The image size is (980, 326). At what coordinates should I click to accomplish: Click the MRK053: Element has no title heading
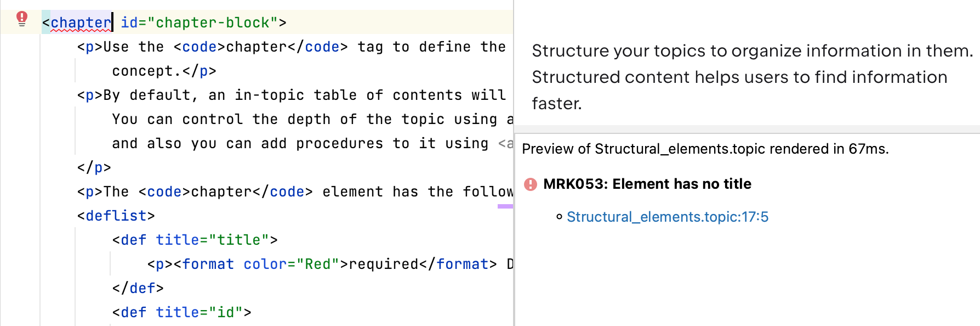(x=646, y=184)
